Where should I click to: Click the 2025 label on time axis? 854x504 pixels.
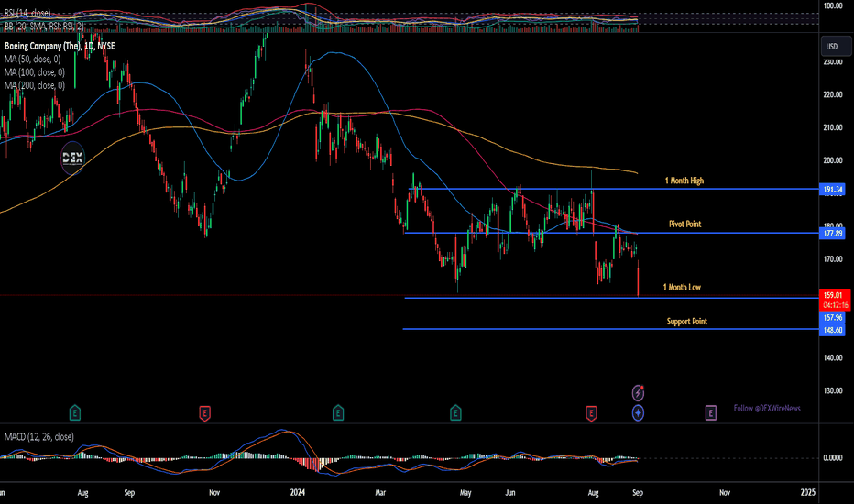tap(807, 493)
